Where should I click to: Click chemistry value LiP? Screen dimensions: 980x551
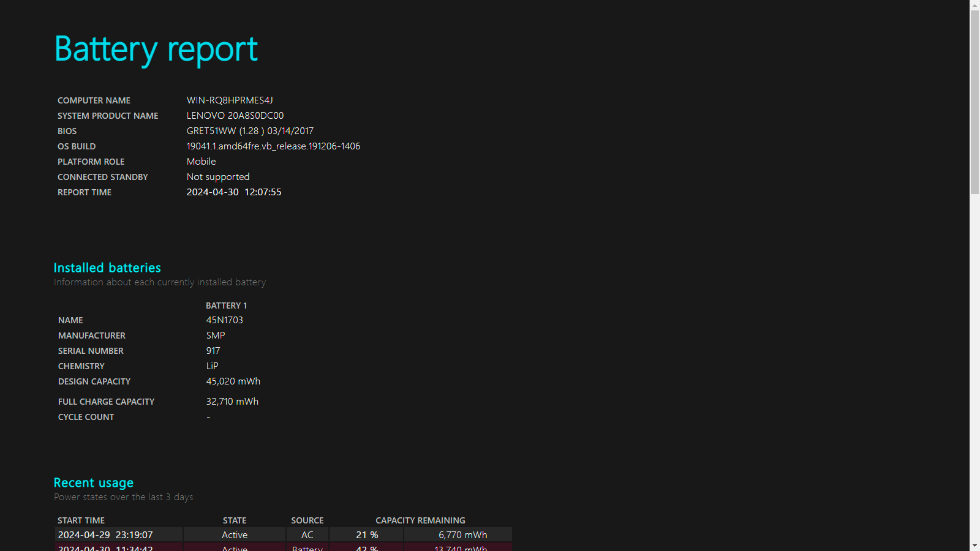pyautogui.click(x=213, y=366)
